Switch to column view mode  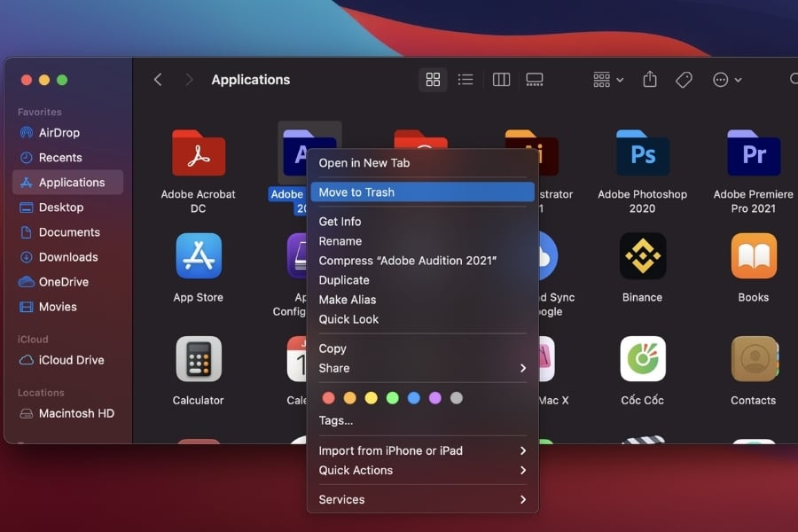tap(501, 80)
